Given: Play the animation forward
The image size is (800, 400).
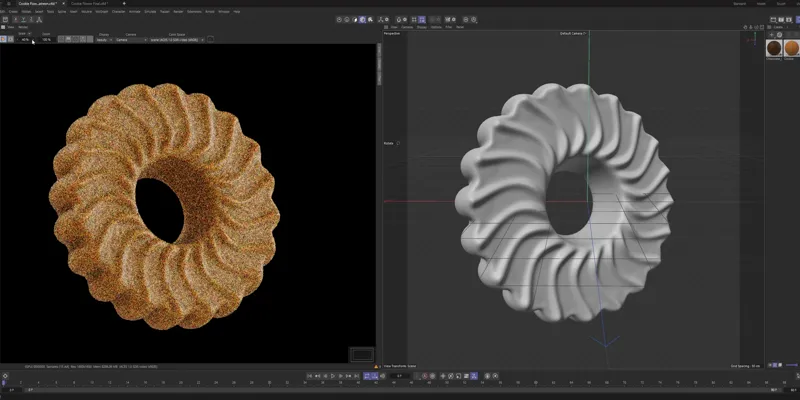Looking at the screenshot, I should (x=333, y=376).
